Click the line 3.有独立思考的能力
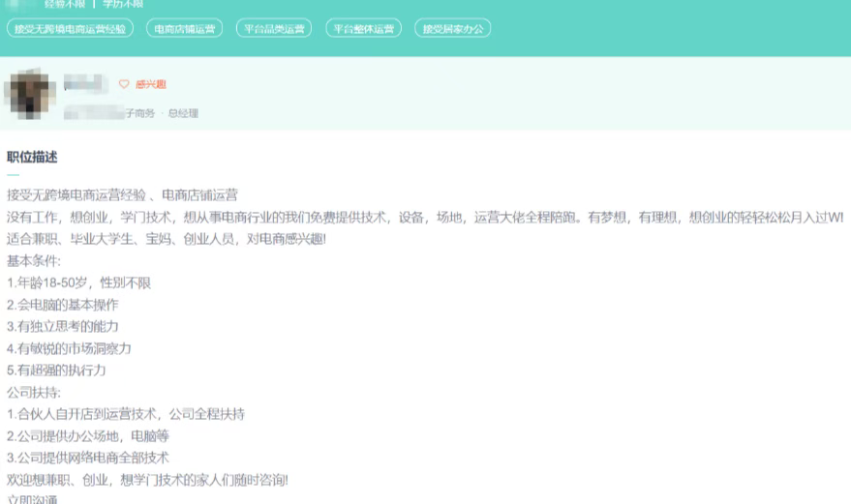Viewport: 851px width, 504px height. pyautogui.click(x=62, y=327)
